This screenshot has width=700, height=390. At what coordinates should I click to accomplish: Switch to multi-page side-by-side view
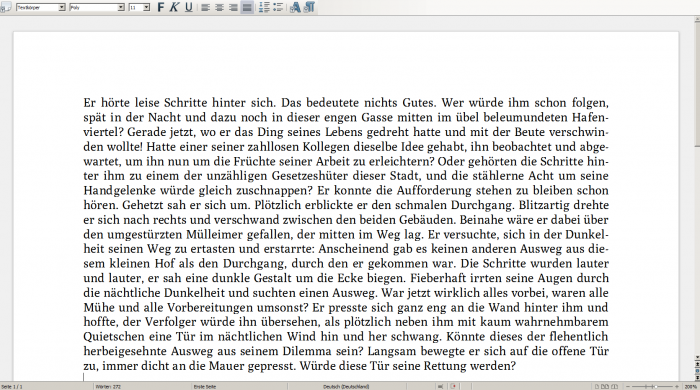click(x=605, y=386)
